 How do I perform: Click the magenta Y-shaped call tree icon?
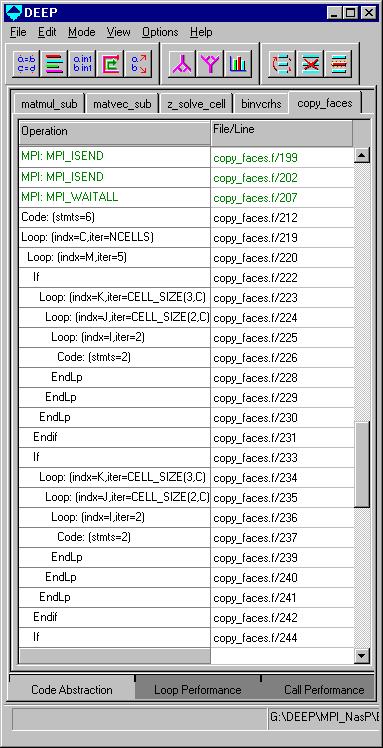210,63
